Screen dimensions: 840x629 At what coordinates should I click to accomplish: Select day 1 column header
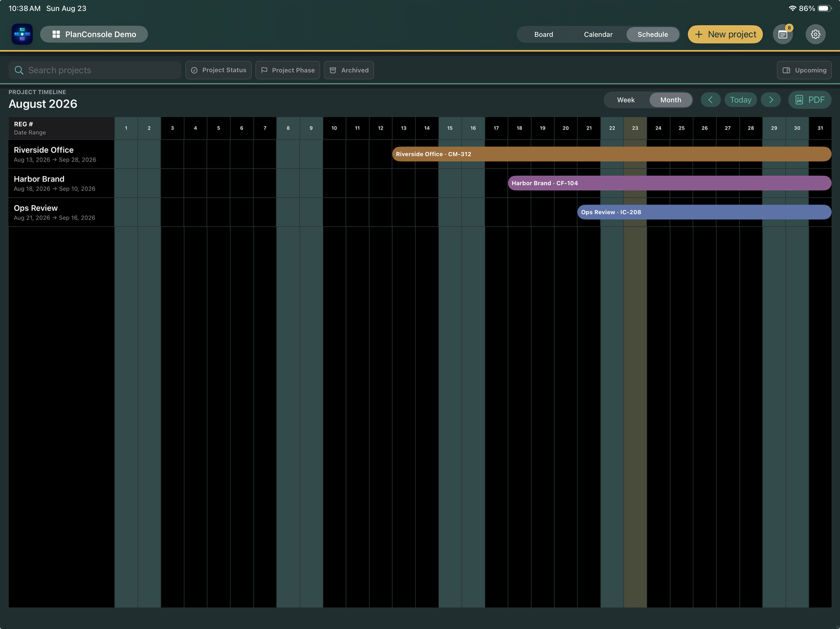[x=126, y=128]
